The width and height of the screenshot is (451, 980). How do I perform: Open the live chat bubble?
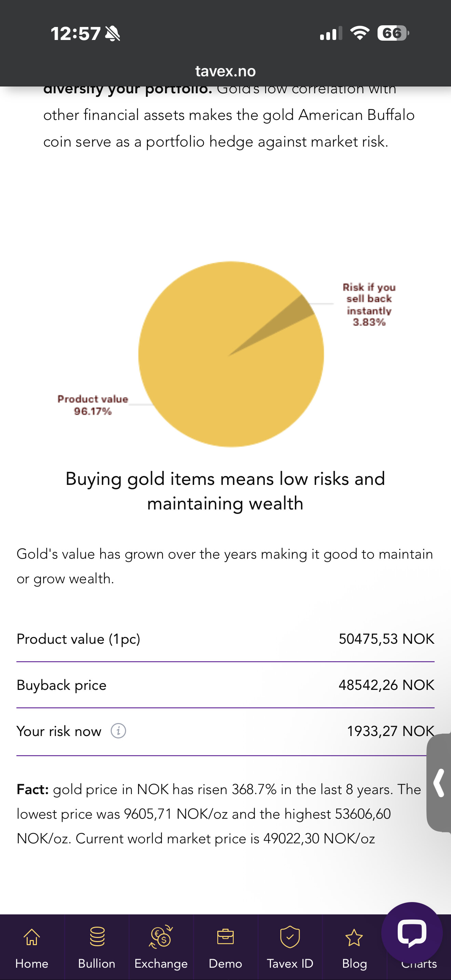[x=411, y=933]
